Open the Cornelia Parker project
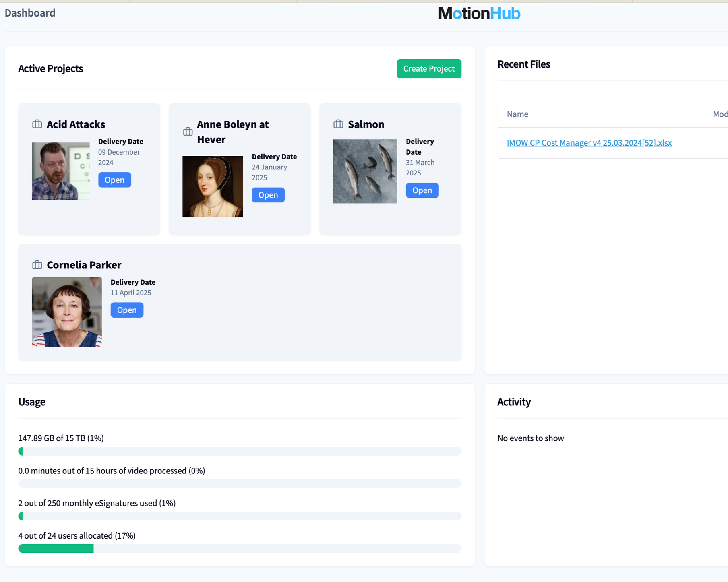The width and height of the screenshot is (728, 582). pos(127,310)
